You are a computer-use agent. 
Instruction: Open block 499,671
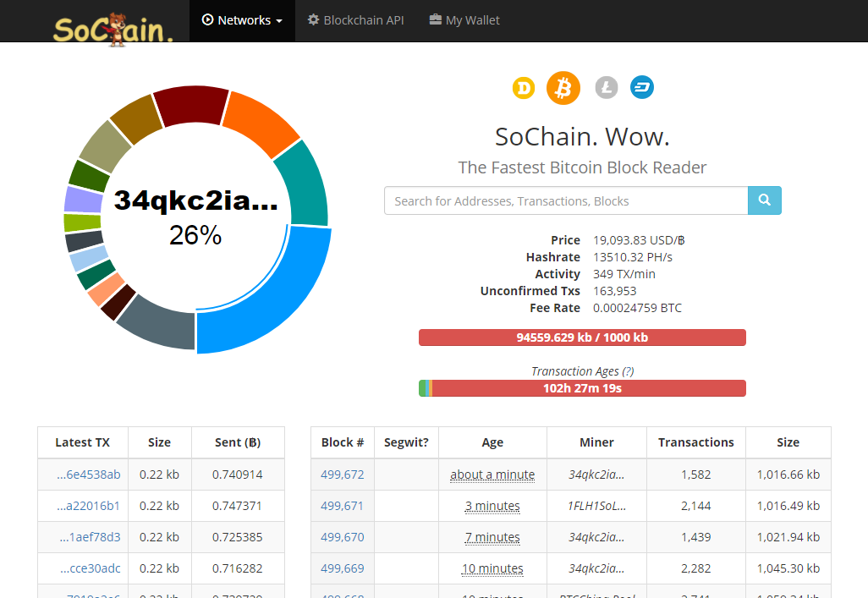pyautogui.click(x=343, y=506)
